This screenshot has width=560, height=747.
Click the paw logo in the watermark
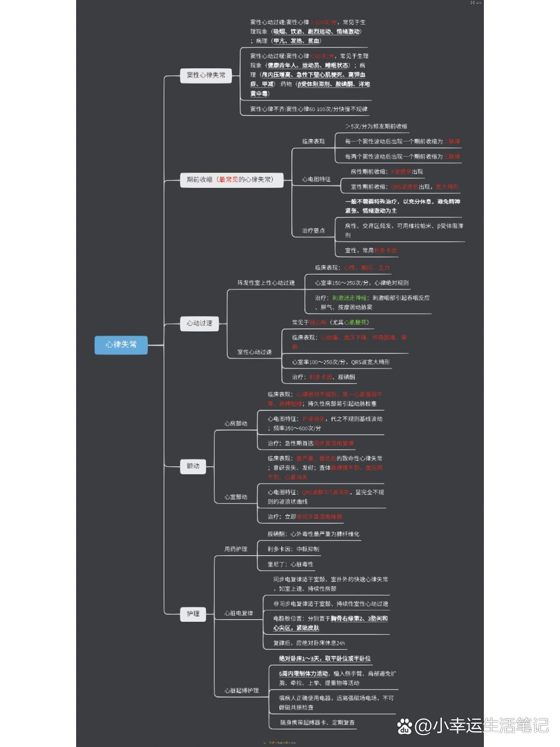405,726
